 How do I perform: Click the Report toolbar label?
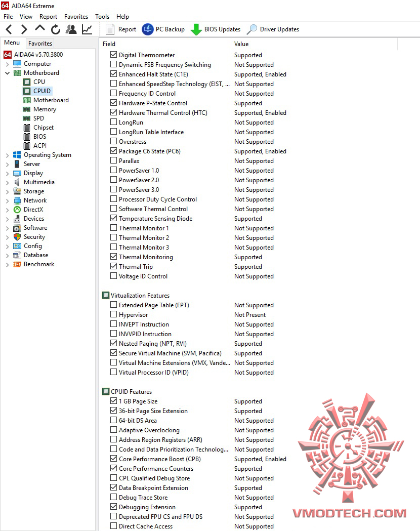coord(127,29)
